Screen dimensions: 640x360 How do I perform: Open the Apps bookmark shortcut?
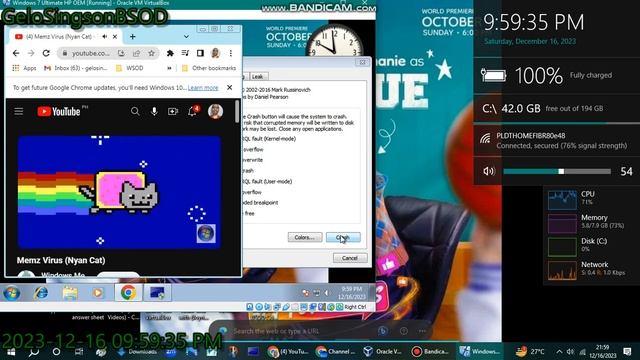24,68
